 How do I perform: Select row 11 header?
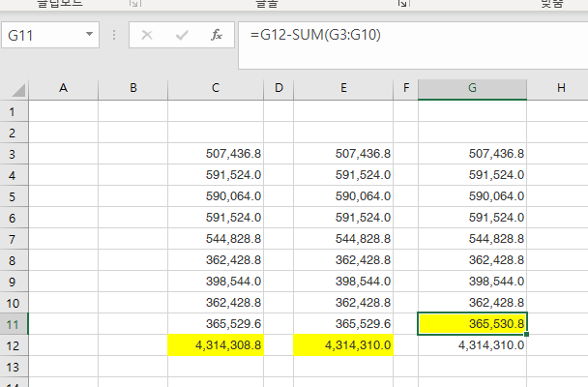[x=14, y=323]
